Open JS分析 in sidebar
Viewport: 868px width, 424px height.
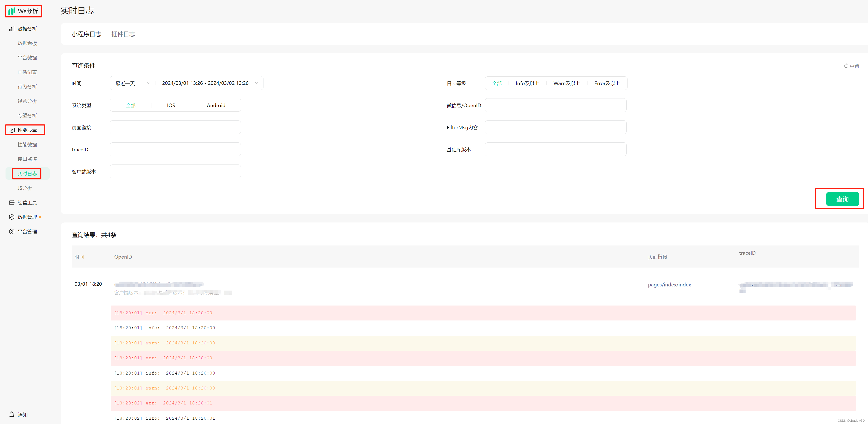point(25,188)
